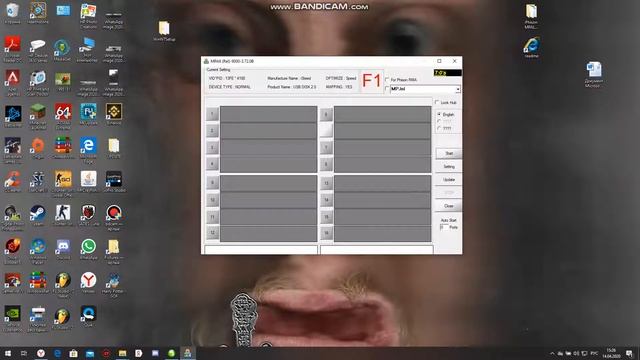Viewport: 640px width, 360px height.
Task: Click port button 1
Action: [212, 114]
